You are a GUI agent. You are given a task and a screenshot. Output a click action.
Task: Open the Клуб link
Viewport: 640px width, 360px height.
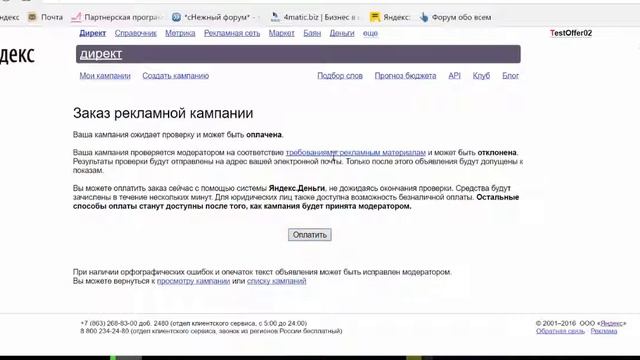481,76
